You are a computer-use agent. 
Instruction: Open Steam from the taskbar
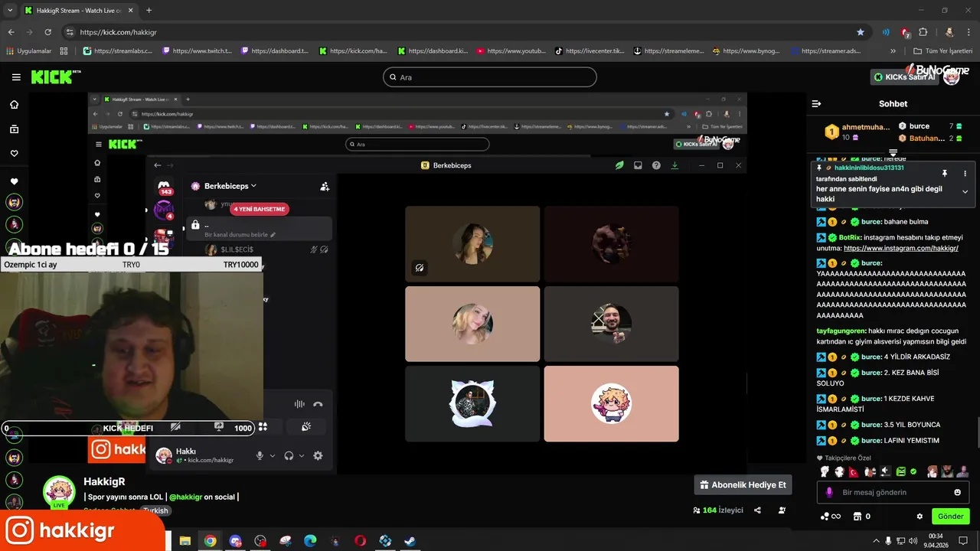point(410,541)
